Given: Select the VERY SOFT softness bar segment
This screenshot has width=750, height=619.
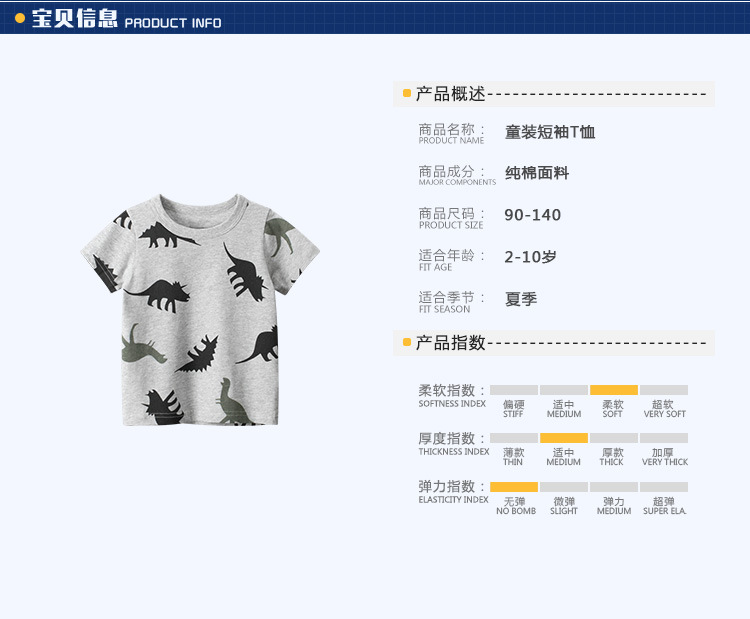Looking at the screenshot, I should click(664, 390).
